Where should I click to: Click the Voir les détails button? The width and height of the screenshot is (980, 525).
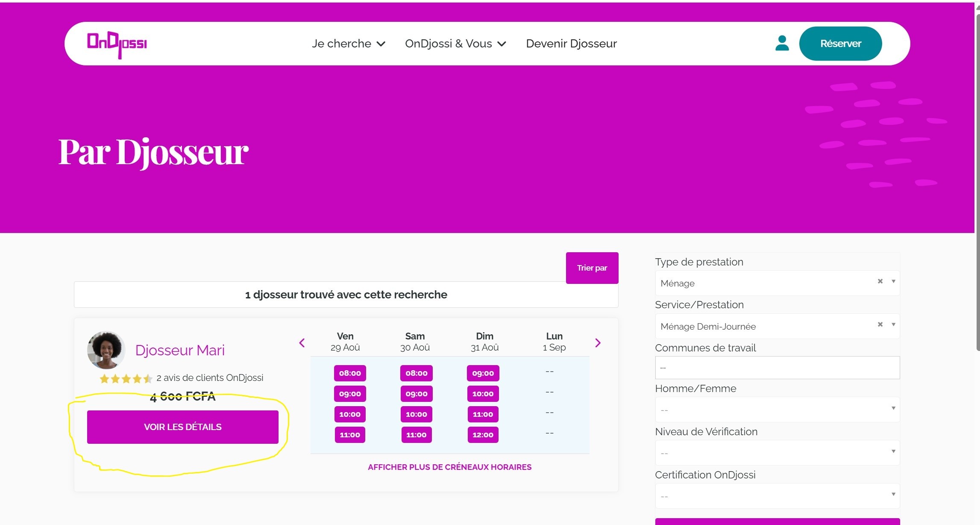point(182,427)
